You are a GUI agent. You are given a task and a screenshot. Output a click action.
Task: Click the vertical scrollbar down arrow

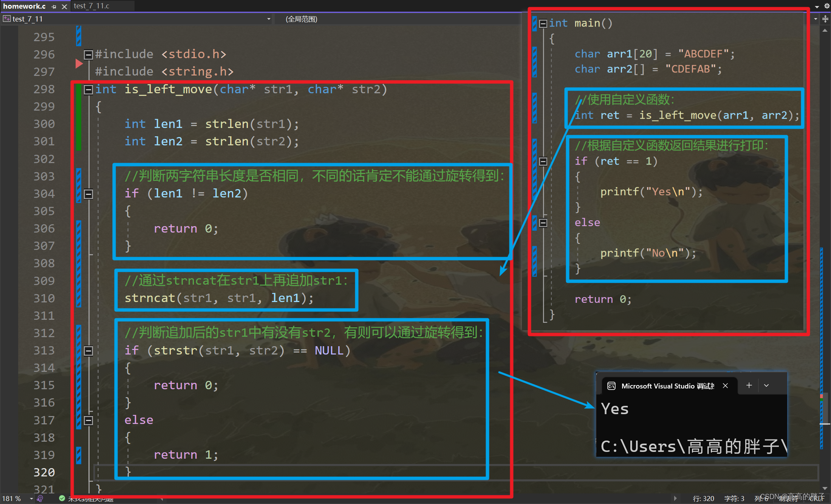point(825,488)
